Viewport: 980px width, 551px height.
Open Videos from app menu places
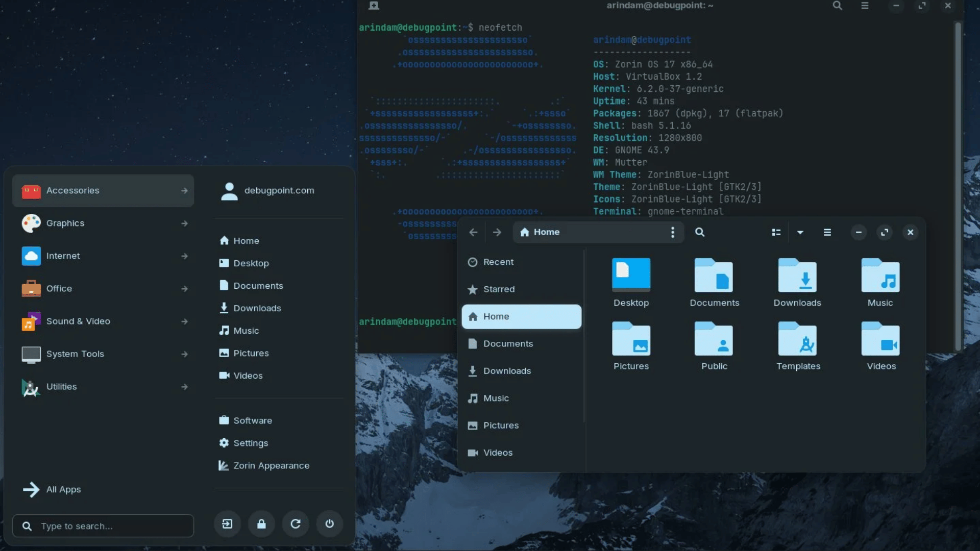pos(241,375)
